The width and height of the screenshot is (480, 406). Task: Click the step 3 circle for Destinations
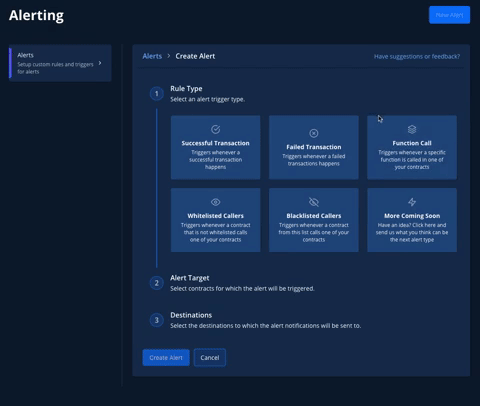[157, 320]
